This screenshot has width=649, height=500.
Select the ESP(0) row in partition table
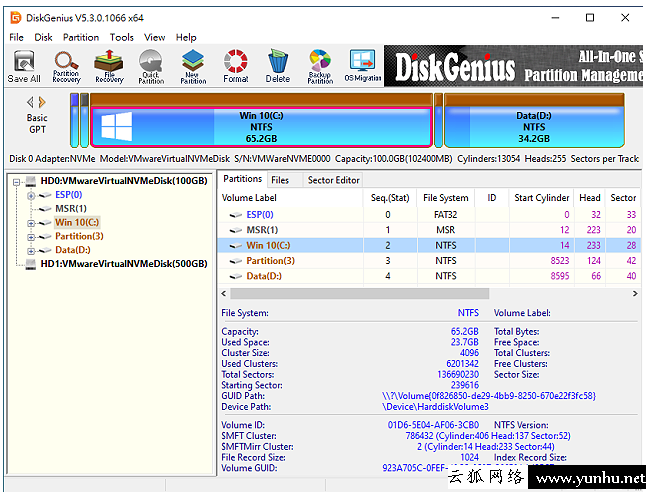[x=429, y=215]
